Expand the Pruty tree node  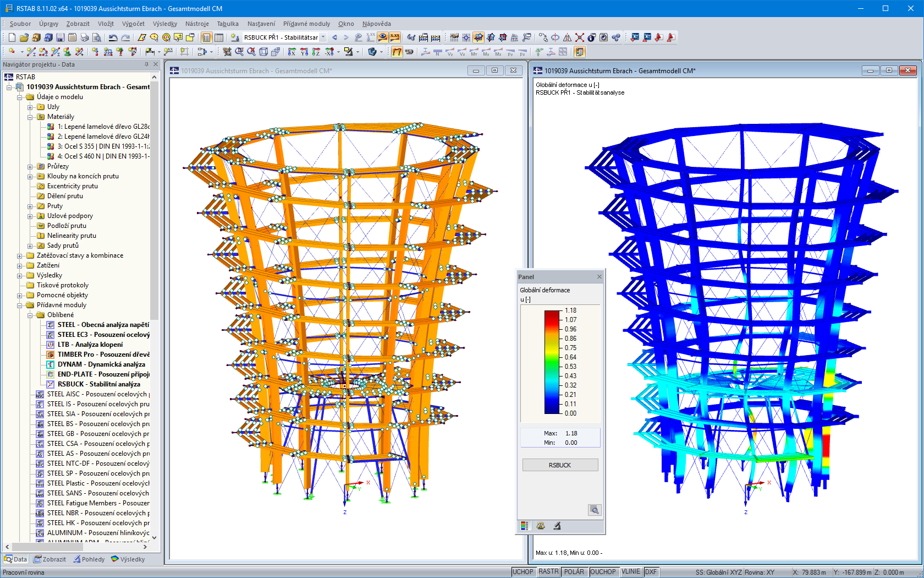[31, 206]
